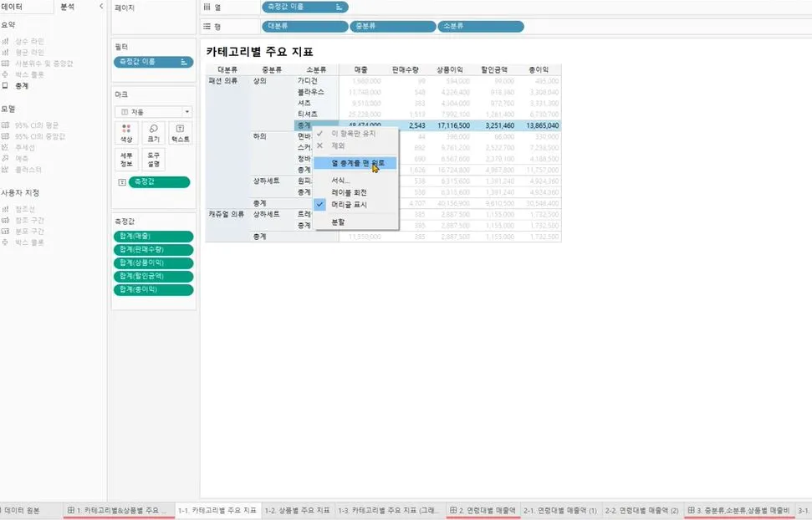Image resolution: width=812 pixels, height=520 pixels.
Task: Open the 세부 정보 marks card
Action: pyautogui.click(x=126, y=160)
